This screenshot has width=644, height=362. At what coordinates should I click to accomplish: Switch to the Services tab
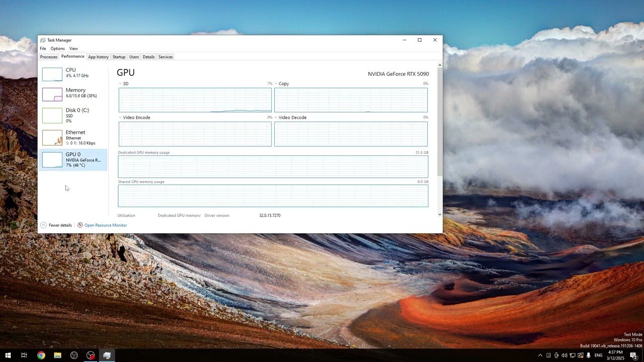(166, 57)
